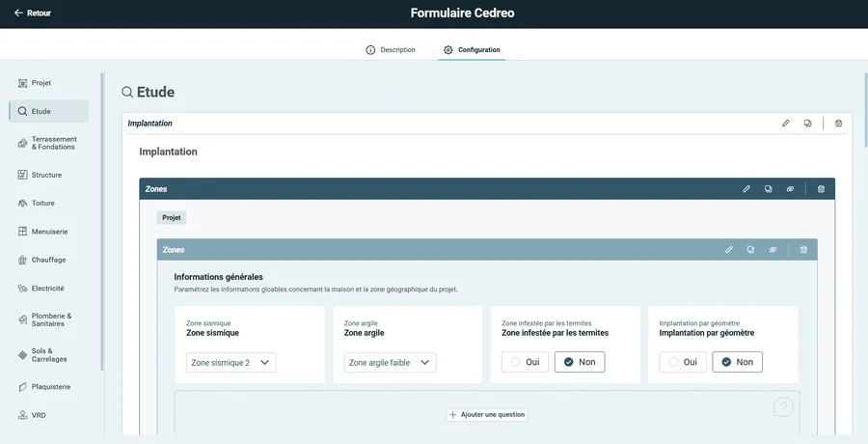Select Oui for Zone infestée par les termites
Screen dimensions: 868x444
(x=526, y=362)
